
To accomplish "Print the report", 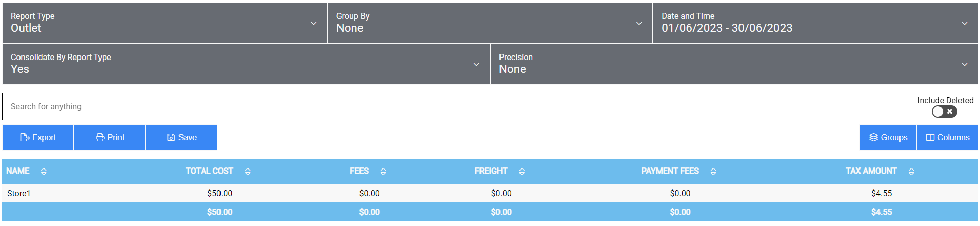I will 110,138.
